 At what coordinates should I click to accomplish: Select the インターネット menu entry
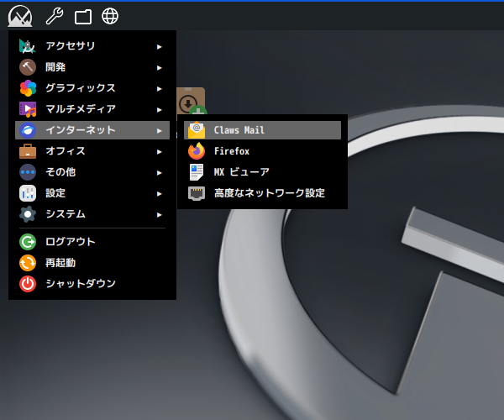[92, 130]
